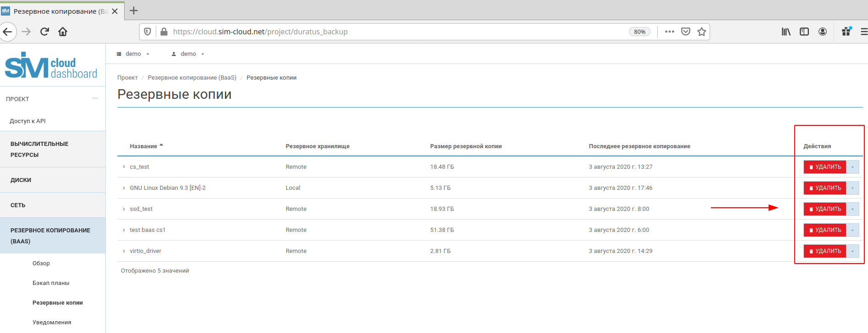Open breadcrumb link Резервное копирование (BaaS)
This screenshot has height=333, width=868.
click(192, 78)
